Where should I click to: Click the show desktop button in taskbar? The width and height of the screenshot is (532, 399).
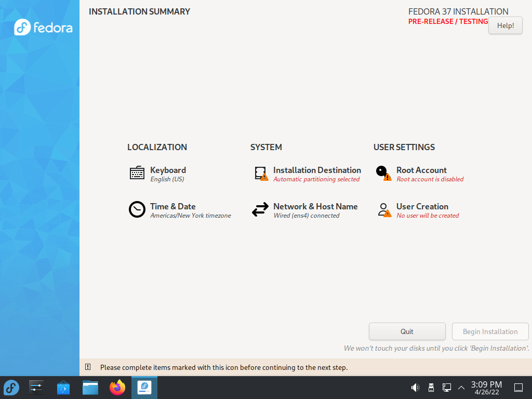(518, 388)
